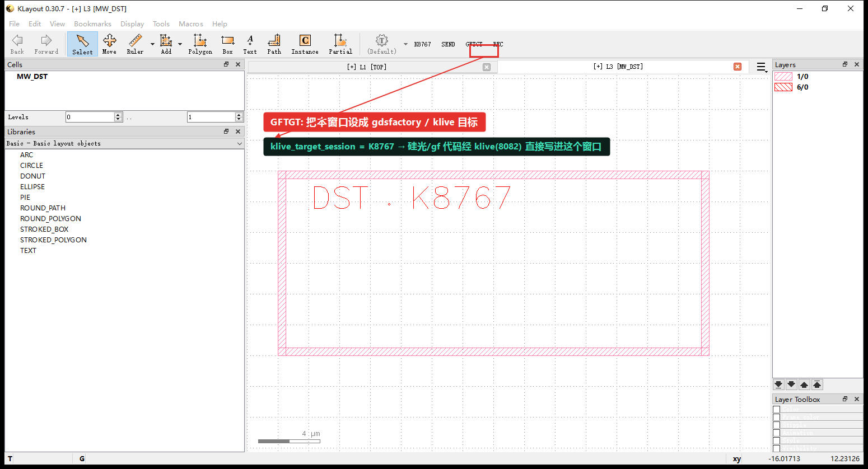Move selected layer down one step
This screenshot has height=469, width=868.
[x=791, y=384]
